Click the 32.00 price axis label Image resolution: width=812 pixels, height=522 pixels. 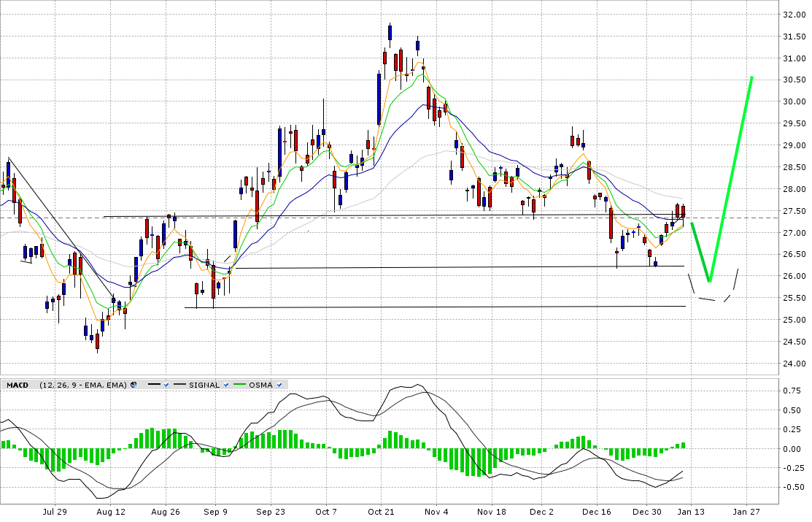793,15
